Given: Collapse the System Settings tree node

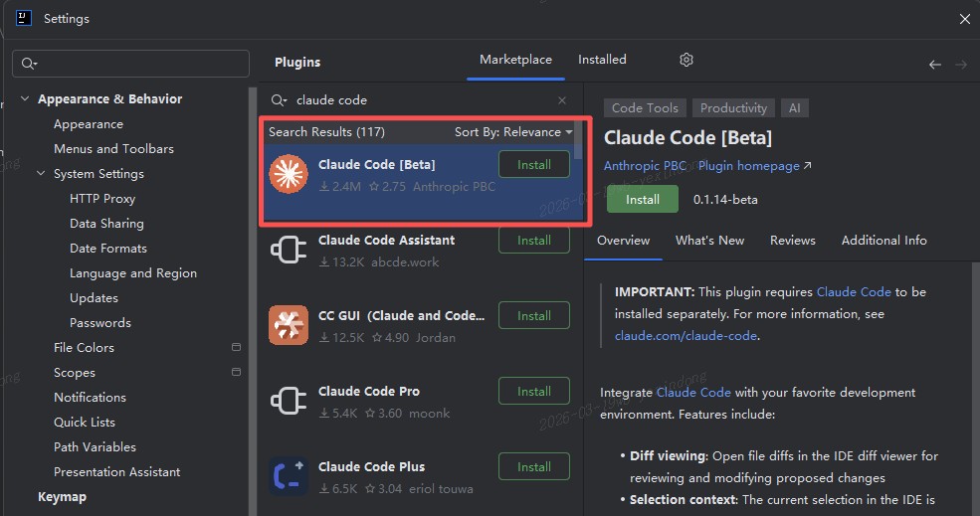Looking at the screenshot, I should pyautogui.click(x=41, y=173).
